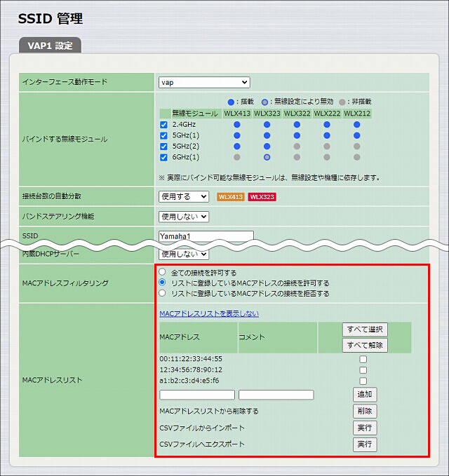The image size is (449, 476).
Task: Click the orange WLX413 badge
Action: tap(231, 197)
